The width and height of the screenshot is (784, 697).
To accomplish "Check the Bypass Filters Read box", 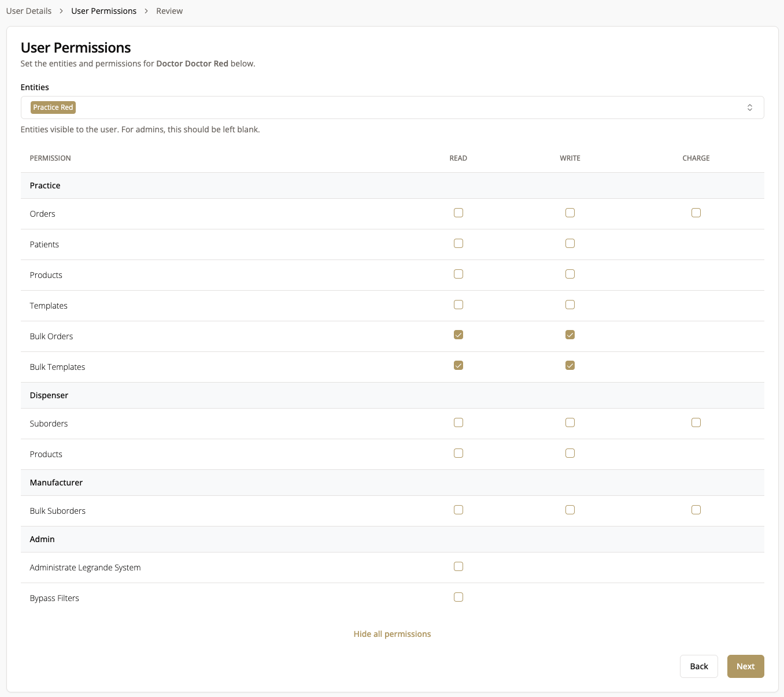I will [x=458, y=597].
